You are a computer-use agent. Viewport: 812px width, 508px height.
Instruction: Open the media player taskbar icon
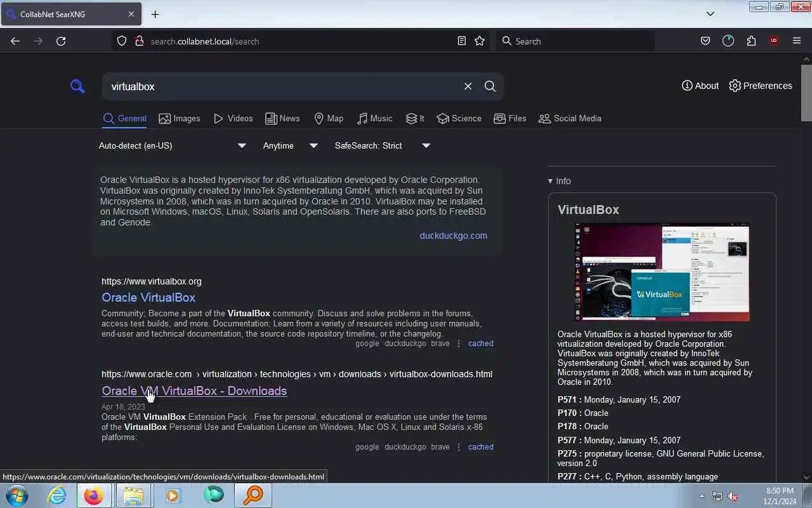coord(173,495)
